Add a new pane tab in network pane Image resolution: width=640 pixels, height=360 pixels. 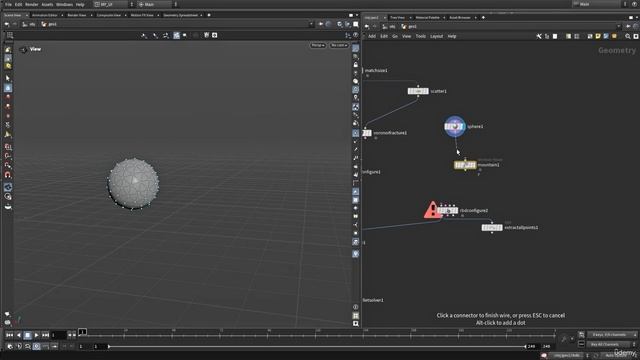click(x=483, y=18)
